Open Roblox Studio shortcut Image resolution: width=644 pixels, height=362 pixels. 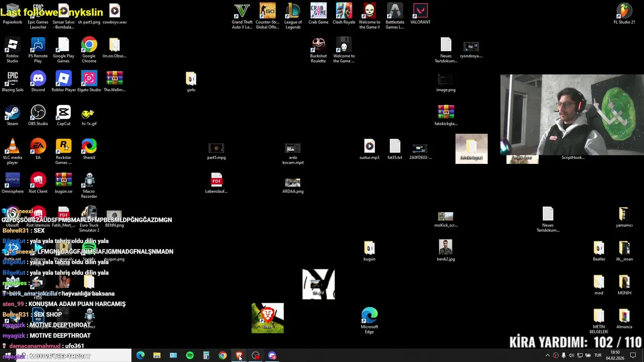[x=13, y=50]
